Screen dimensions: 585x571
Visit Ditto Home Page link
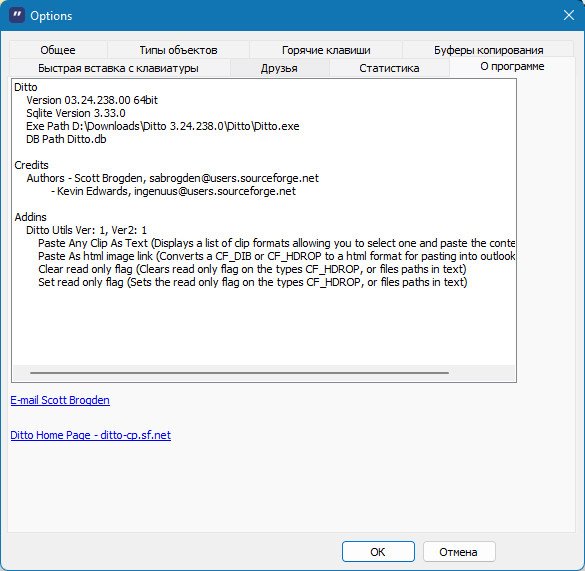(91, 435)
